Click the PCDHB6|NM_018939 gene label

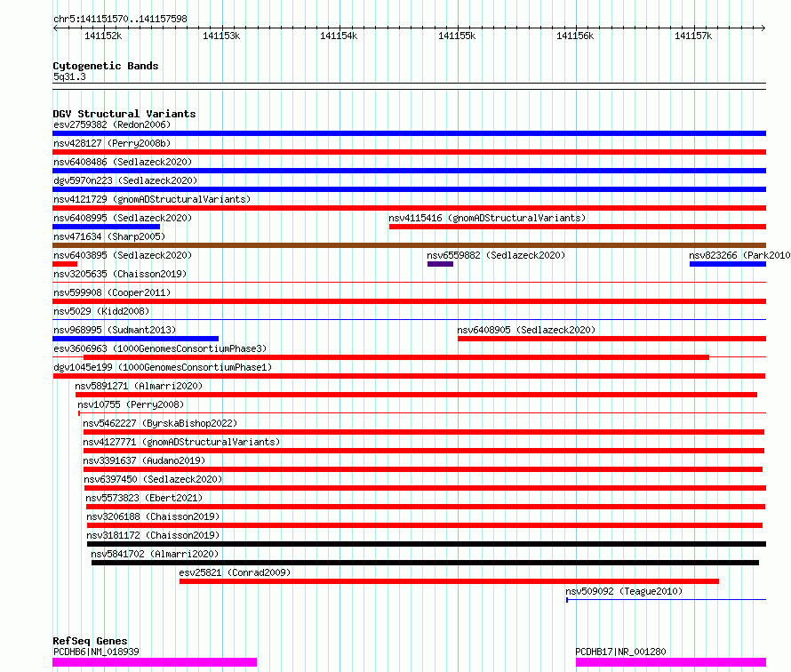click(x=96, y=652)
